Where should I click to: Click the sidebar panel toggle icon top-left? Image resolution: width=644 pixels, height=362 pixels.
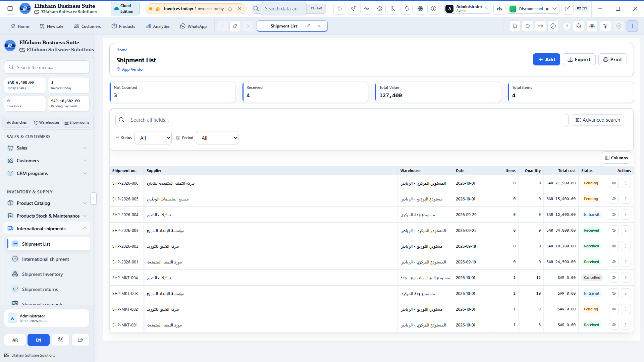pos(10,9)
